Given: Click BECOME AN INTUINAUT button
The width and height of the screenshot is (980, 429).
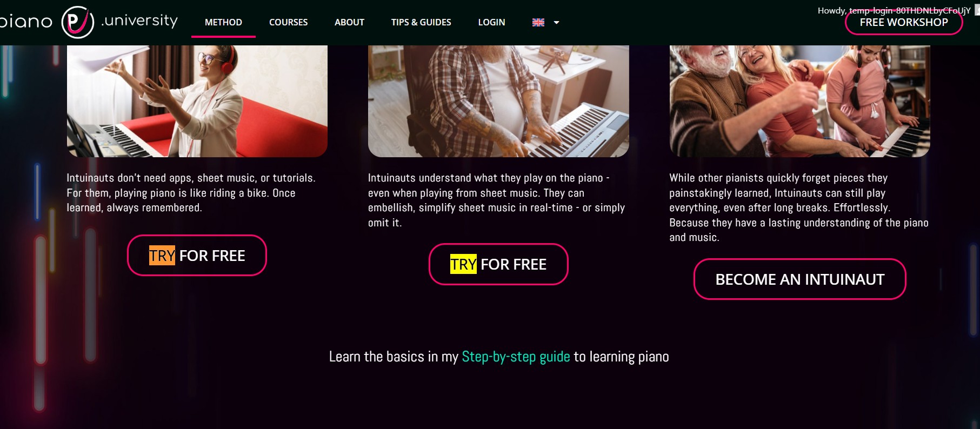Looking at the screenshot, I should [799, 279].
